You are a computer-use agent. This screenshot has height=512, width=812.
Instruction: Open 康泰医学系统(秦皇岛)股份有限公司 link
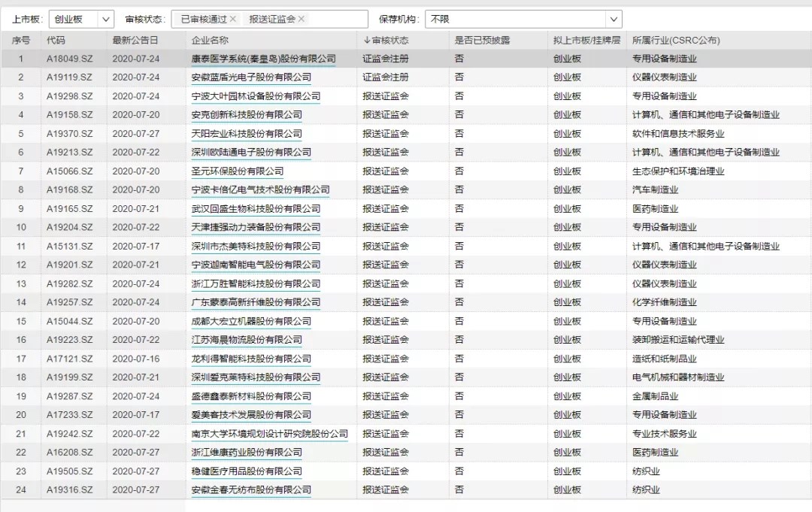263,59
